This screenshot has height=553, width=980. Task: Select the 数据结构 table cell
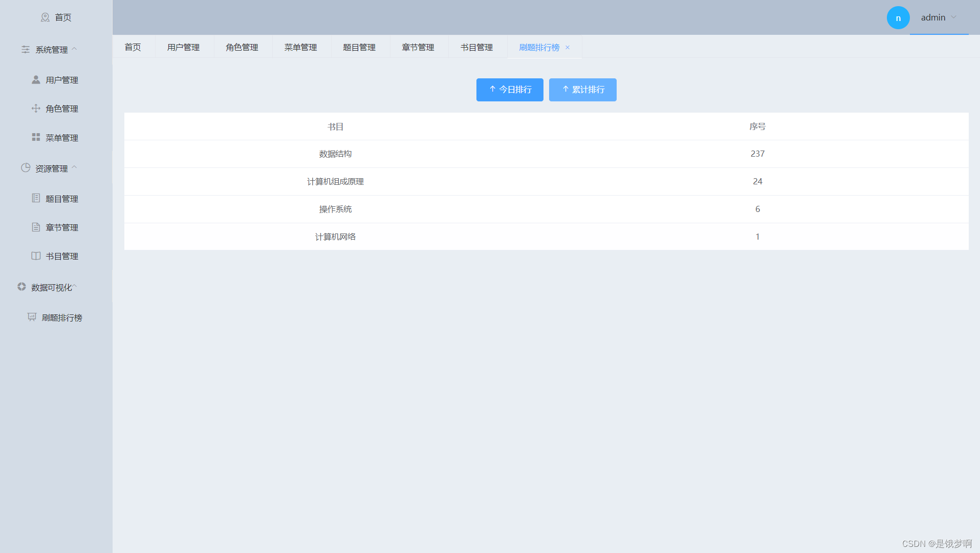[335, 154]
